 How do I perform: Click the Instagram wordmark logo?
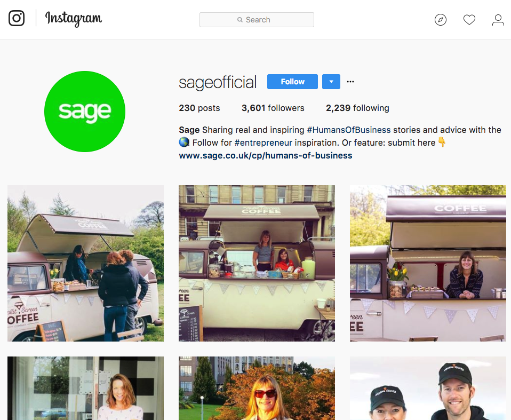click(x=73, y=19)
